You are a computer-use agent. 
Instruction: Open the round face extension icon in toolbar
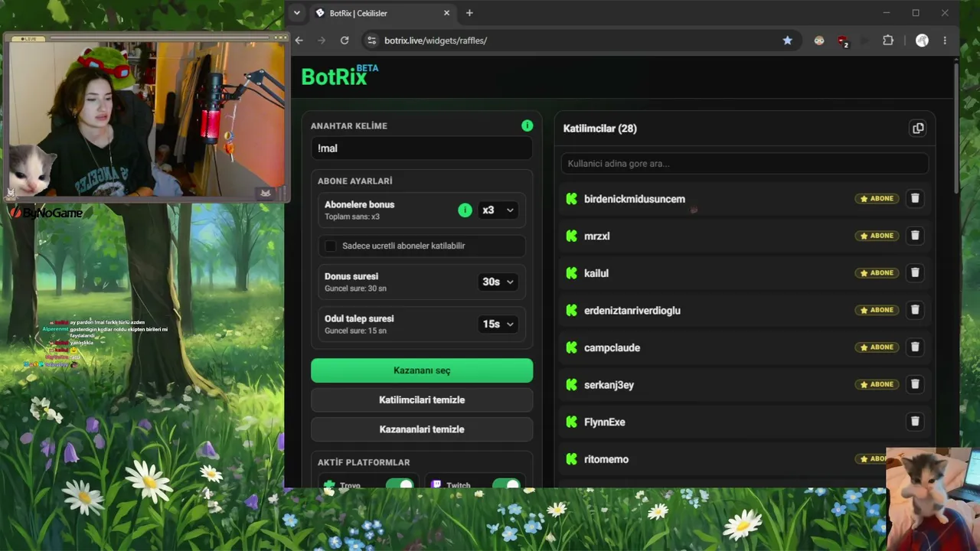[x=819, y=41]
